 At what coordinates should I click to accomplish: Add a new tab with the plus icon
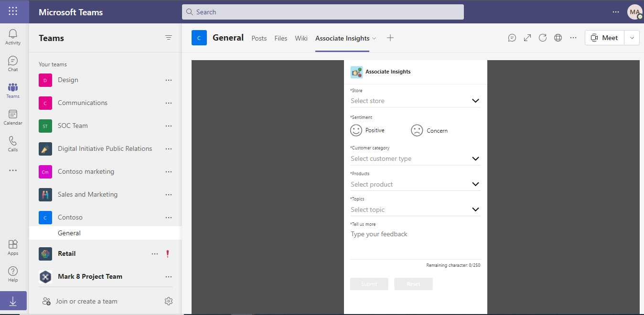(x=390, y=38)
